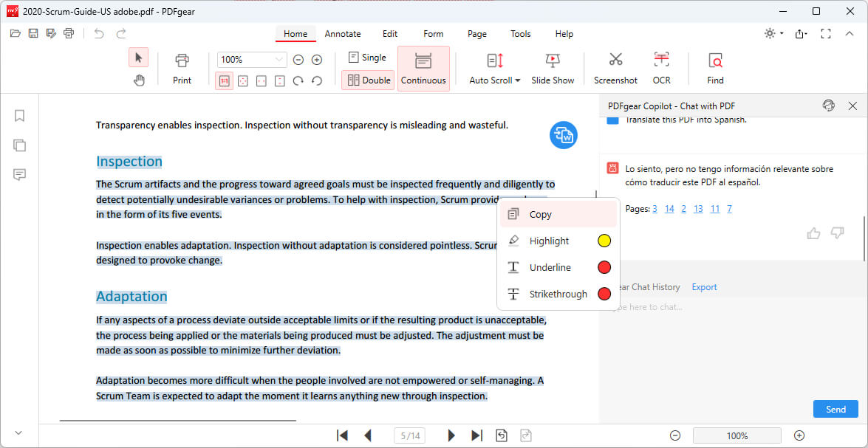Open the Bookmarks panel
Viewport: 868px width, 448px height.
(19, 116)
